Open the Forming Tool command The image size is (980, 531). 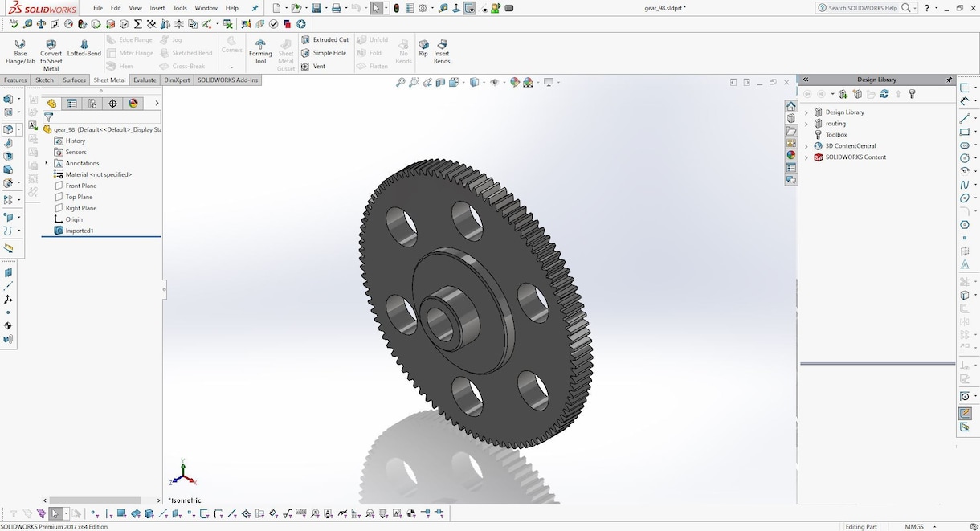260,51
